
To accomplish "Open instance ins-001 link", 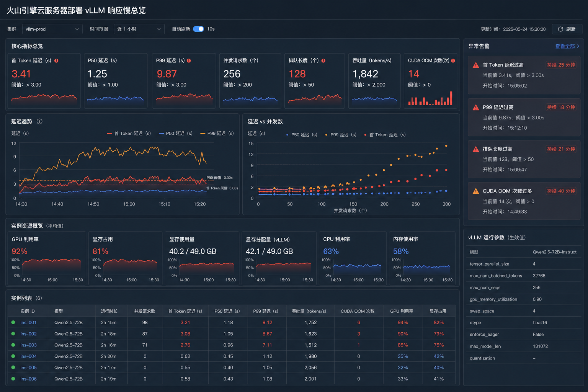I will click(x=28, y=323).
